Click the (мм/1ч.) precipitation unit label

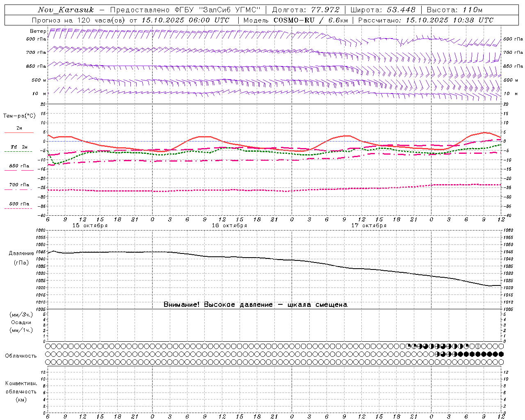21,330
